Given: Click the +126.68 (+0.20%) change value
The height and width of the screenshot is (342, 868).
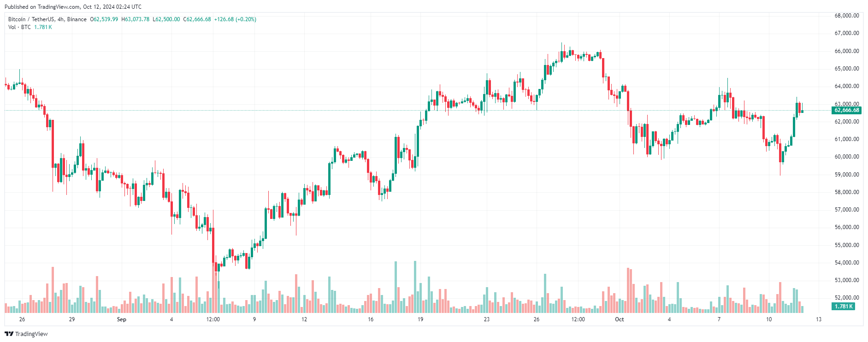Looking at the screenshot, I should (x=235, y=19).
